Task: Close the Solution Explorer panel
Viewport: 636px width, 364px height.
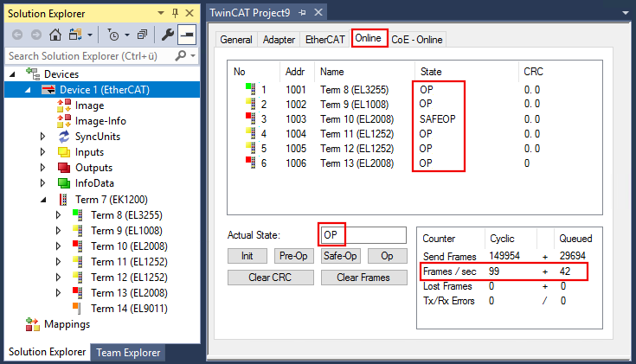Action: [190, 13]
